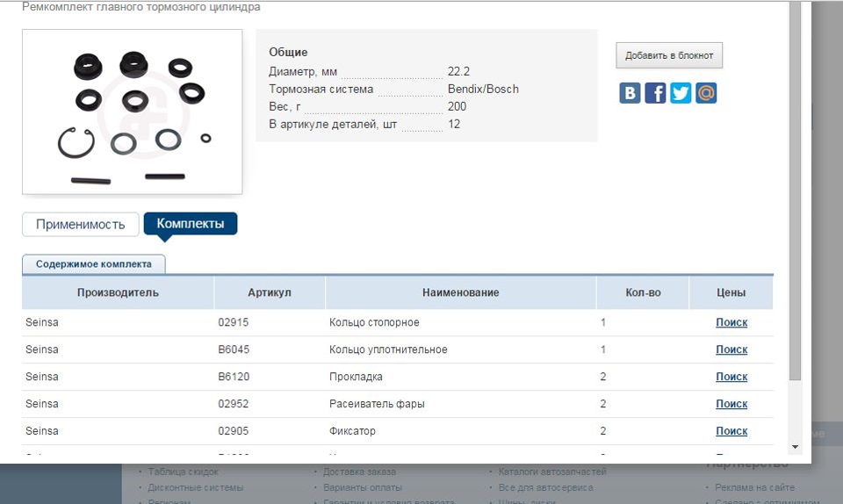Screen dimensions: 843x504
Task: Click Поиск link for Кольцо стопорное
Action: pyautogui.click(x=731, y=322)
